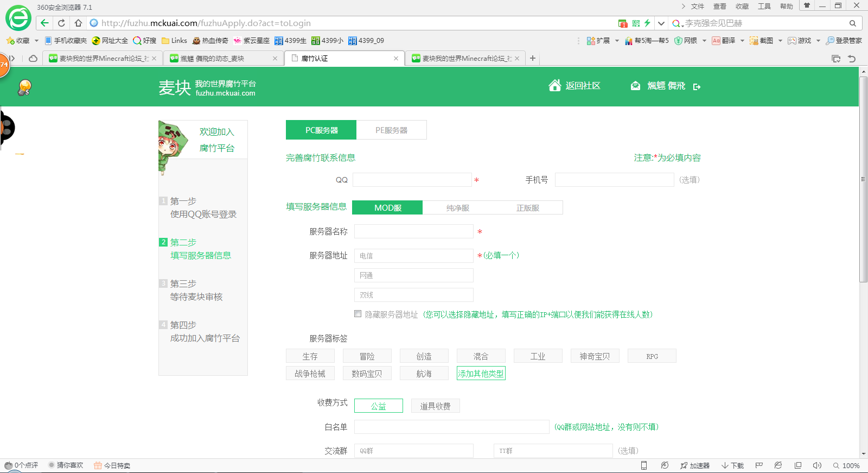
Task: Expand the 网银 dropdown arrow
Action: [x=704, y=41]
